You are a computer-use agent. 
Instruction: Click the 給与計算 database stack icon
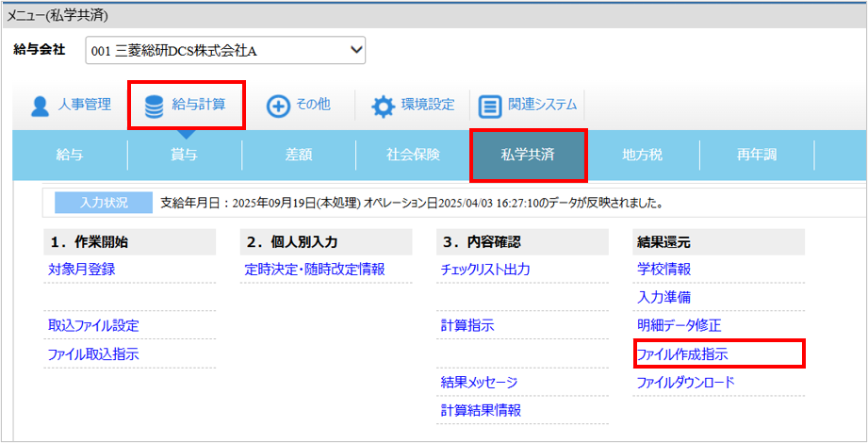[154, 107]
